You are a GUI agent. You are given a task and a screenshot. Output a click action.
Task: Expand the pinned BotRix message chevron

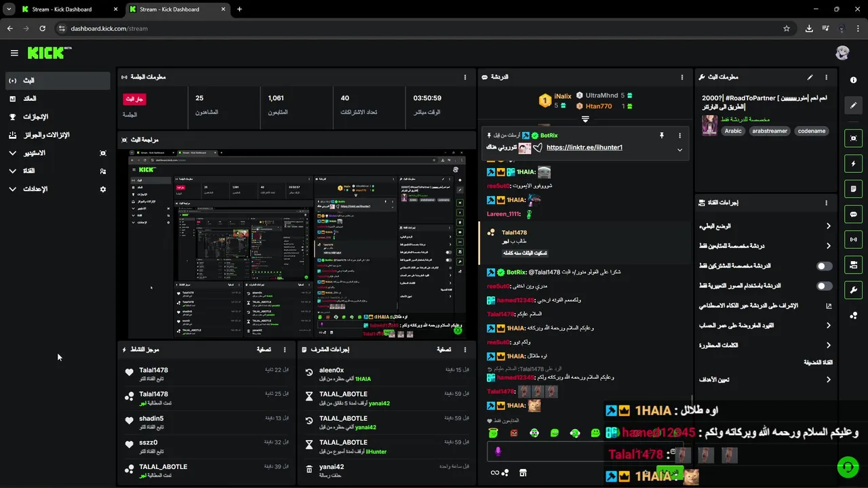coord(679,150)
